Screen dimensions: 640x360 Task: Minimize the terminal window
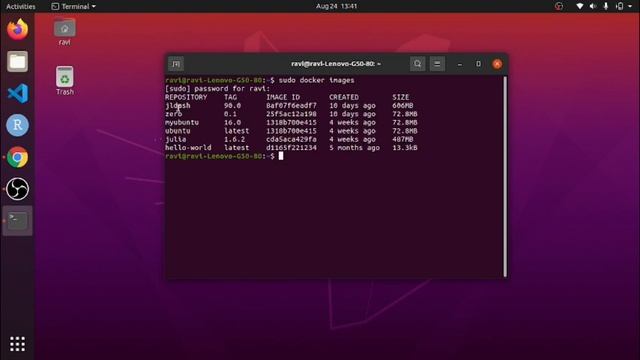coord(460,64)
